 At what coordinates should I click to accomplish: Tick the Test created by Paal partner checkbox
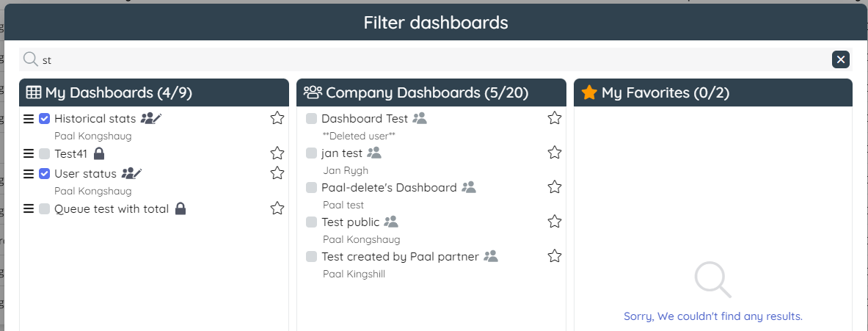click(312, 257)
